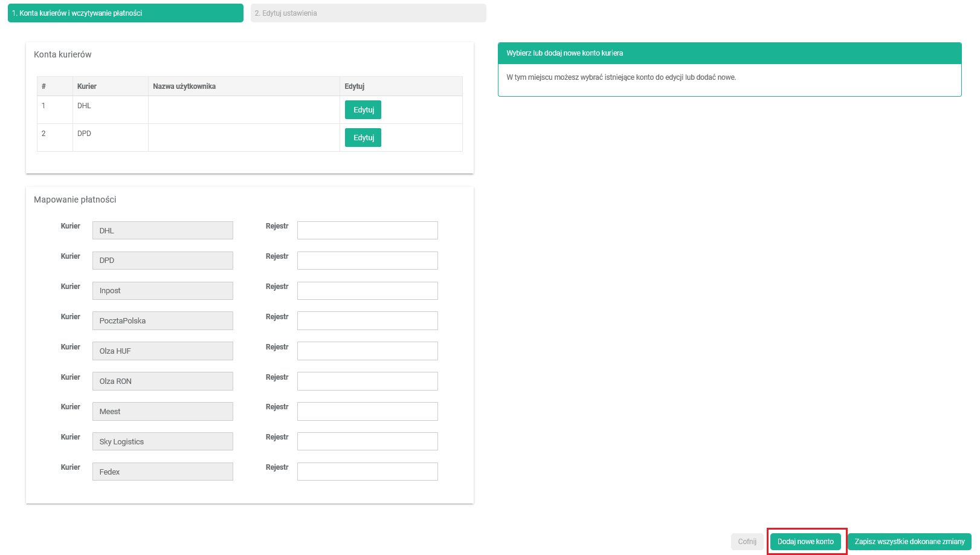Select the Rejestr field for Sky Logistics
Image resolution: width=980 pixels, height=555 pixels.
click(x=367, y=442)
